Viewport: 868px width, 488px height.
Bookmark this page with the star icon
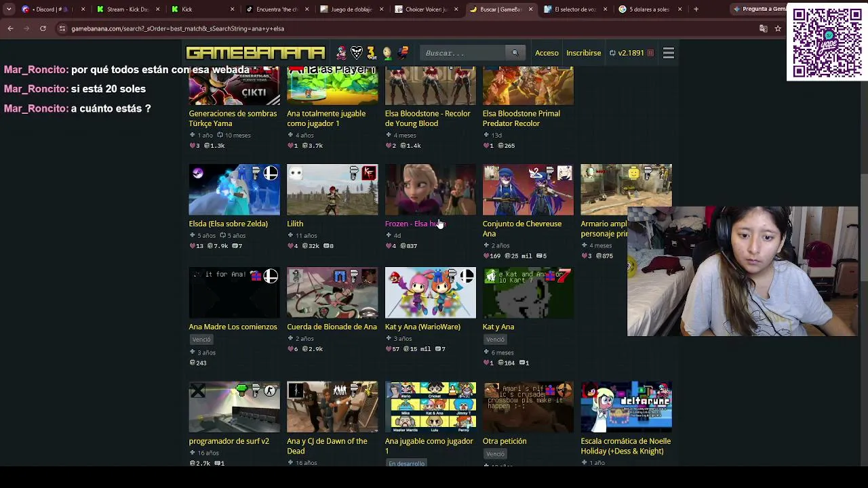778,28
